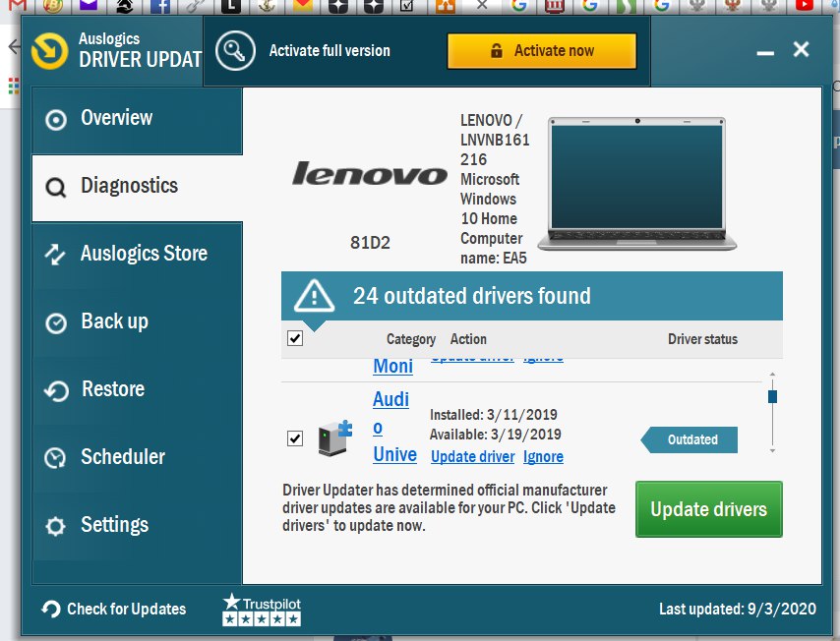Click the driver list scrollbar thumb
840x641 pixels.
click(x=772, y=396)
